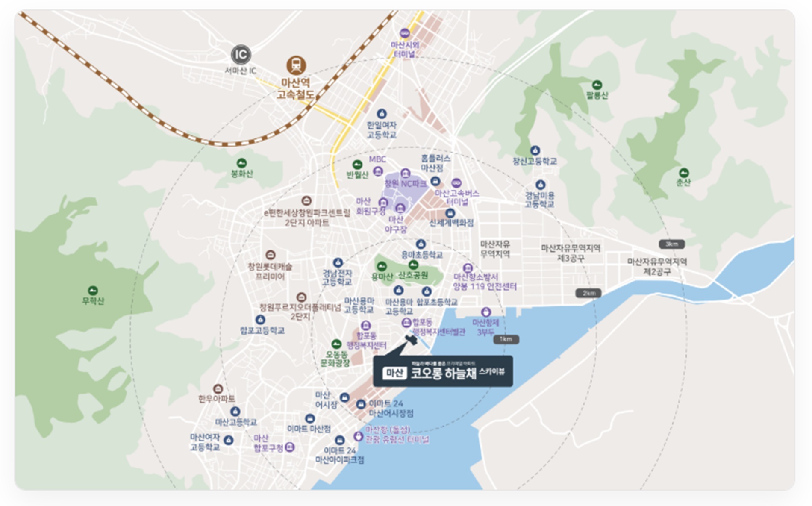
Task: Click the 합포고등학교 text label
Action: coord(262,330)
